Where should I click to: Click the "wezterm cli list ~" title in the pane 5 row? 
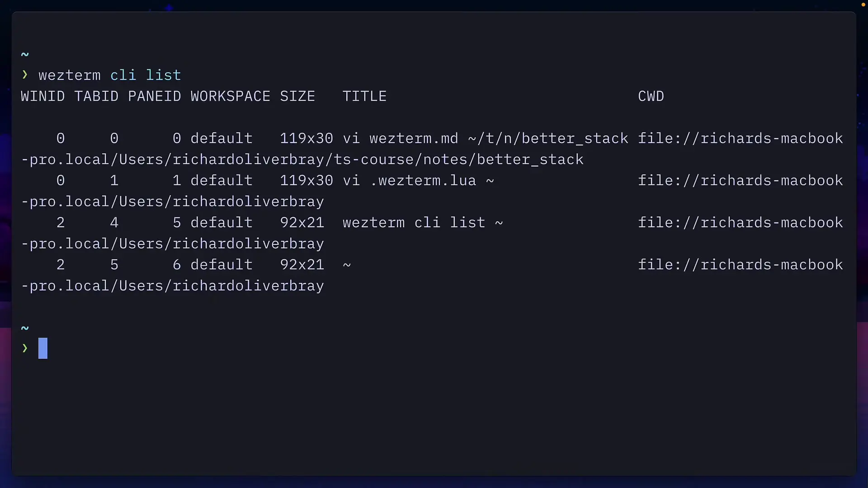pyautogui.click(x=423, y=222)
